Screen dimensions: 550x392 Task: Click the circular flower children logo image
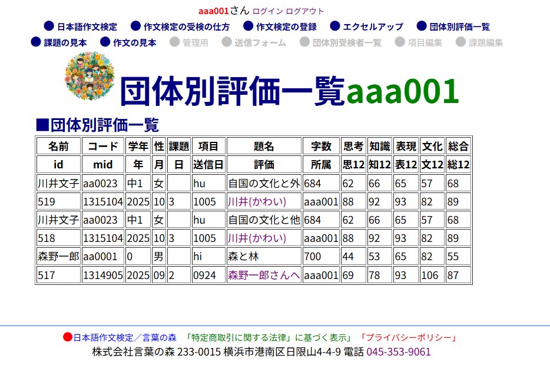pos(90,77)
